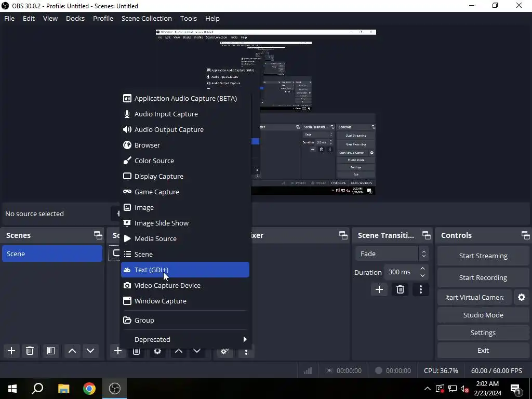This screenshot has width=532, height=399.
Task: Select Image Slide Show option
Action: coord(185,223)
